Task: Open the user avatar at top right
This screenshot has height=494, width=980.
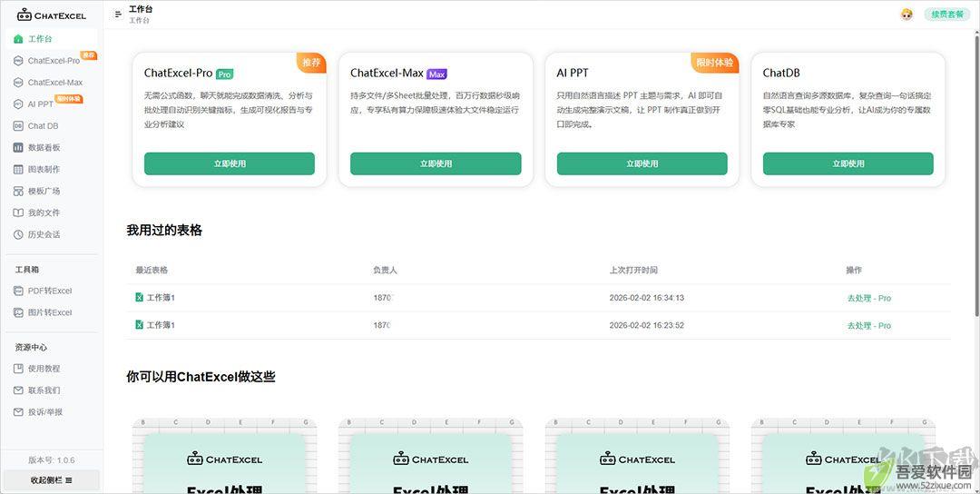Action: pos(906,15)
